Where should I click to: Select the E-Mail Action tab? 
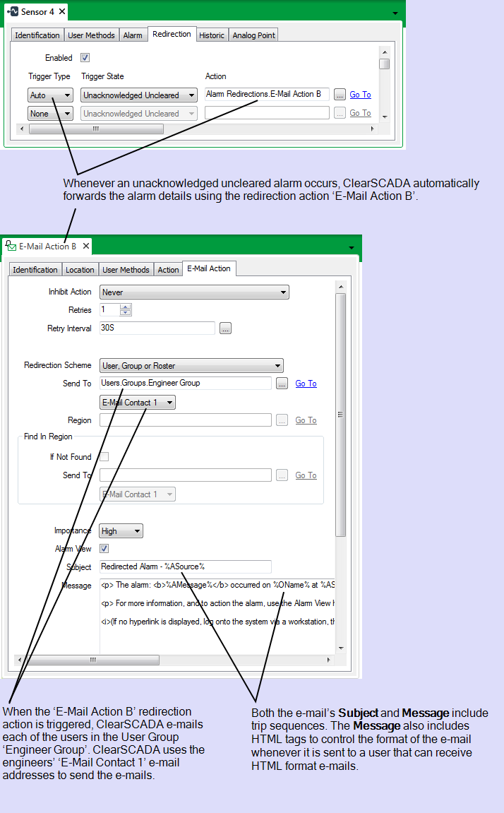pyautogui.click(x=209, y=268)
